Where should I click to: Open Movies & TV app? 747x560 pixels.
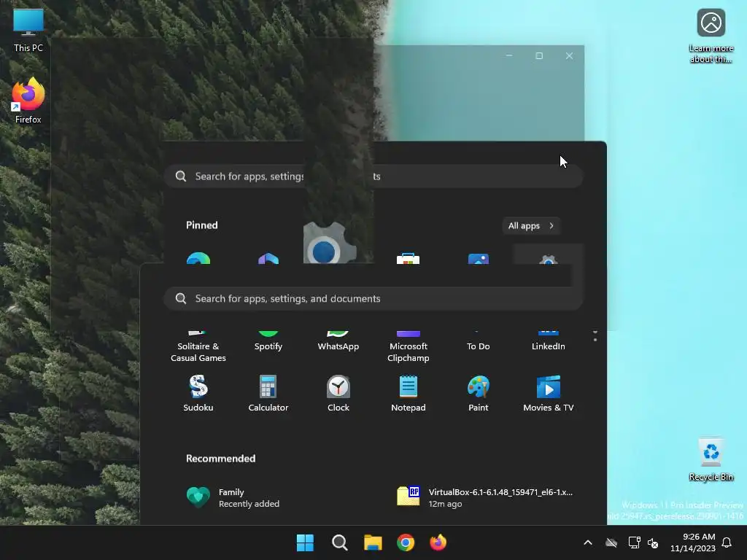[x=549, y=393]
